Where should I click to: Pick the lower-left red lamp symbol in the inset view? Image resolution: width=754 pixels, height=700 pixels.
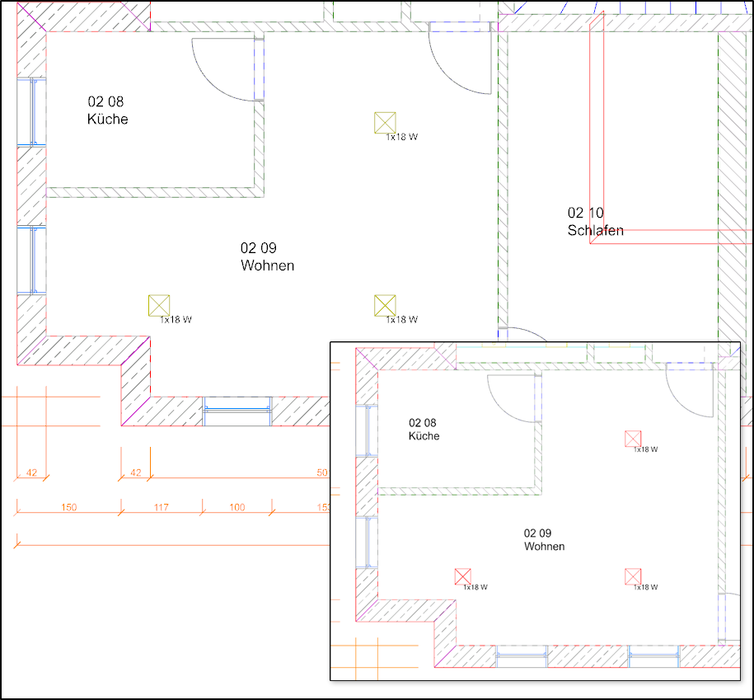tap(462, 576)
